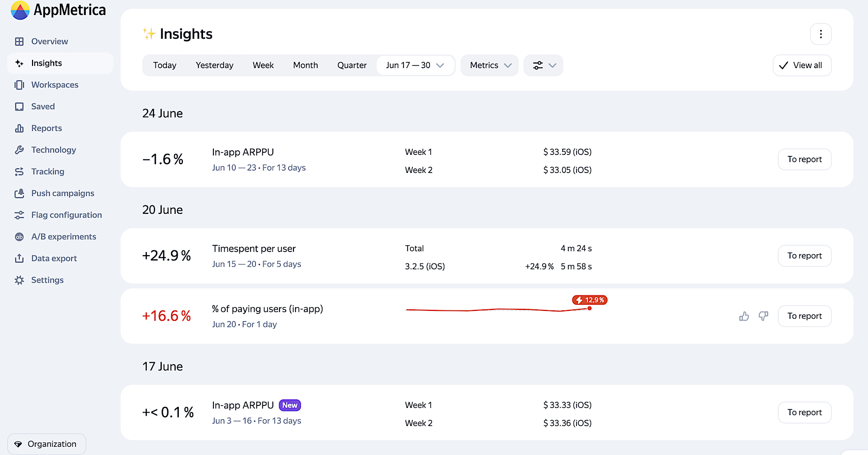Click To report for Timespent per user
The width and height of the screenshot is (868, 455).
pos(804,256)
